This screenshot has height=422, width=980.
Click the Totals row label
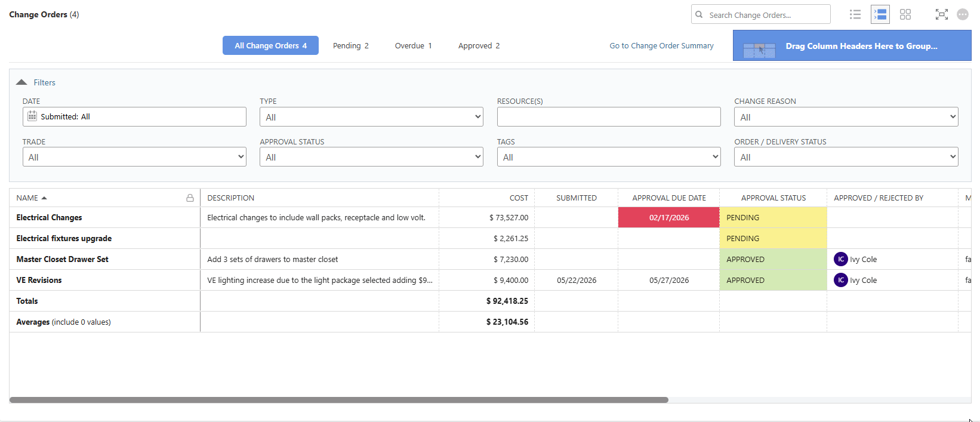point(27,301)
